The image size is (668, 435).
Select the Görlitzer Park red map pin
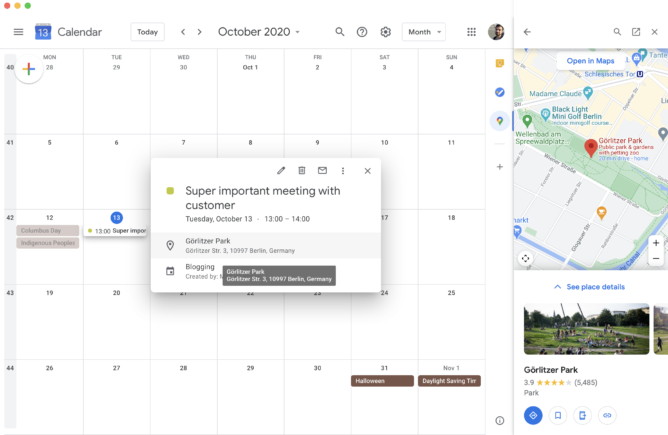point(590,148)
